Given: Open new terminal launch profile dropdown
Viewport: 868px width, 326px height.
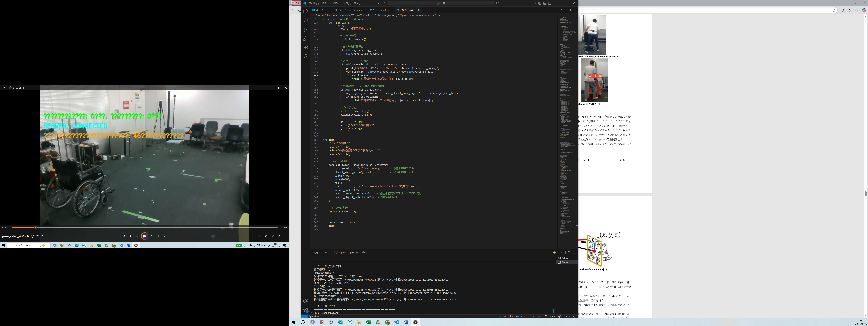Looking at the screenshot, I should click(558, 252).
